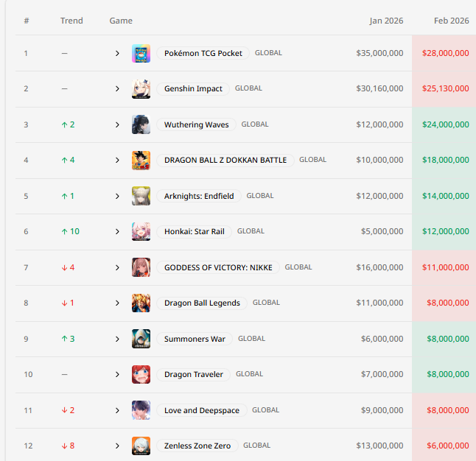
Task: Open the Honkai: Star Rail name button
Action: click(x=195, y=231)
